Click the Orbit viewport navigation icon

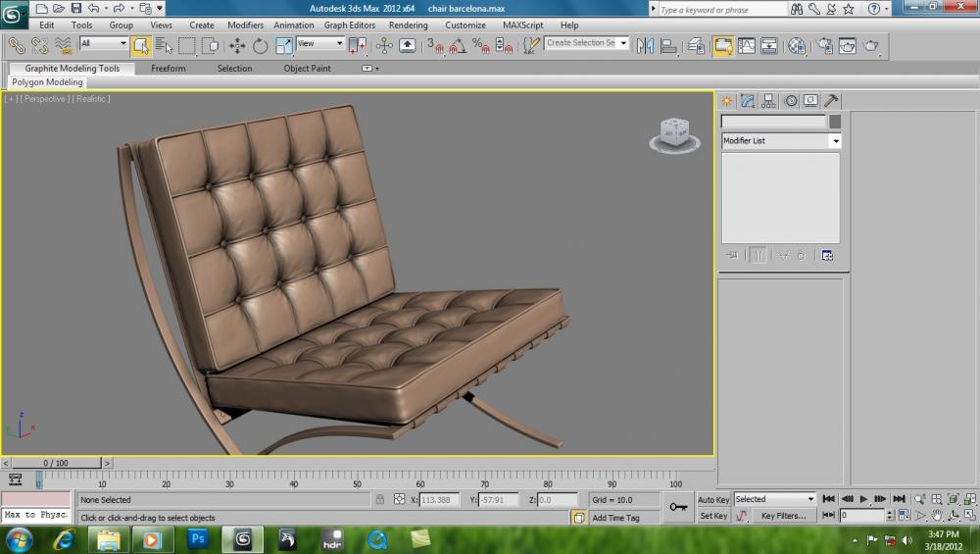(x=954, y=515)
